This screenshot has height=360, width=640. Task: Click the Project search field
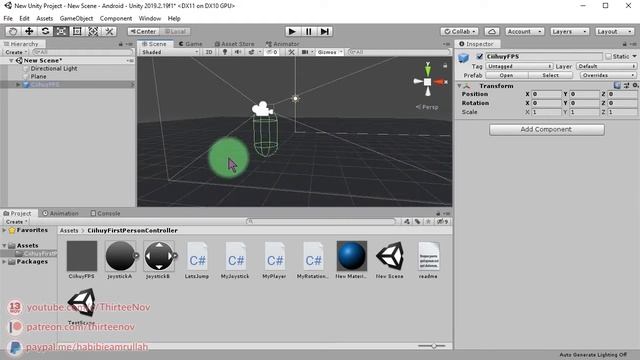[321, 222]
